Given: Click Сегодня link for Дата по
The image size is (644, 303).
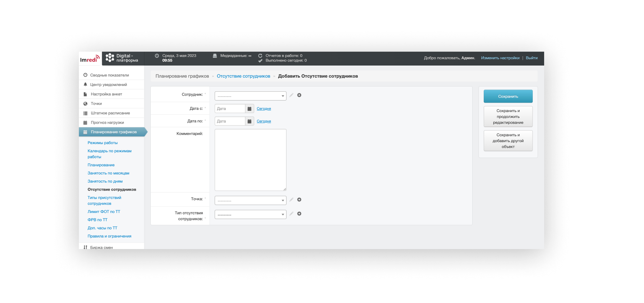Looking at the screenshot, I should point(264,121).
